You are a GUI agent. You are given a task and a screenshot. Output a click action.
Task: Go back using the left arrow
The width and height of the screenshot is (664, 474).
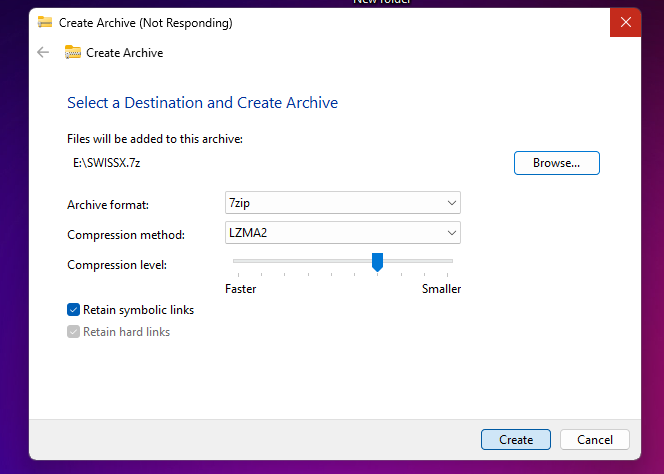(x=43, y=52)
